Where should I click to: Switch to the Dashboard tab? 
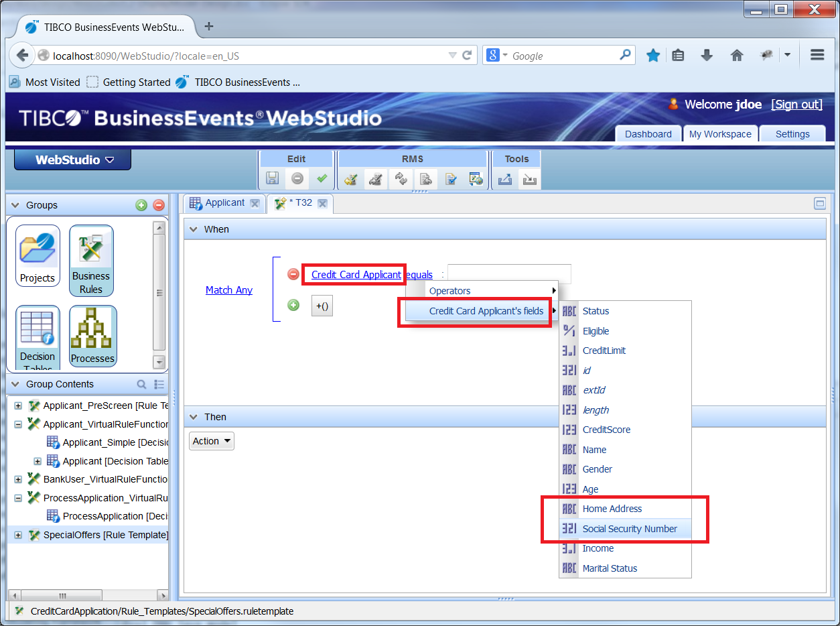point(648,134)
